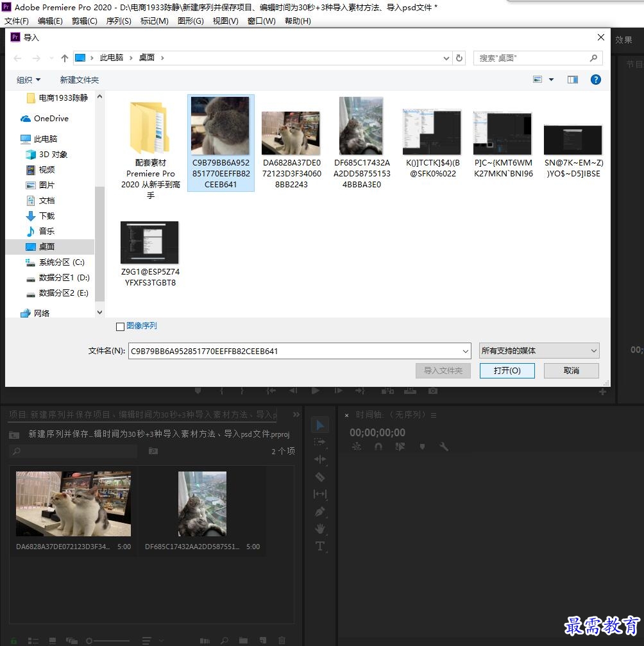
Task: Open the 图形(G) menu
Action: coord(191,21)
